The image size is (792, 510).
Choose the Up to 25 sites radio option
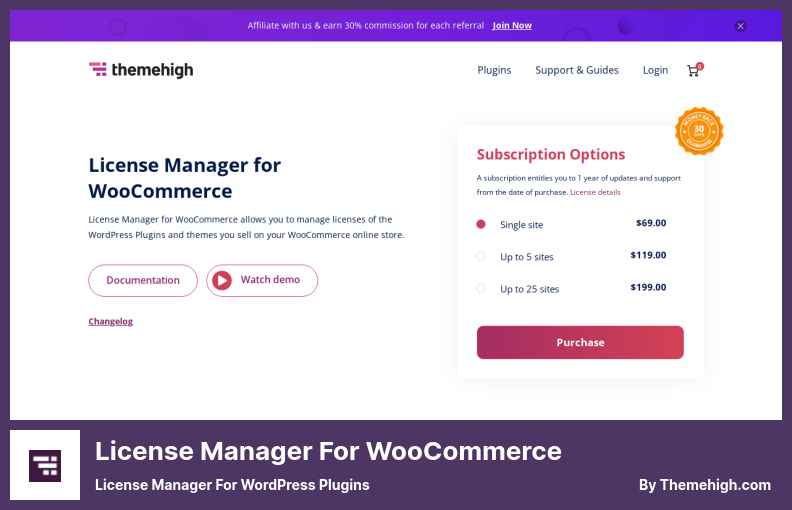click(x=481, y=288)
